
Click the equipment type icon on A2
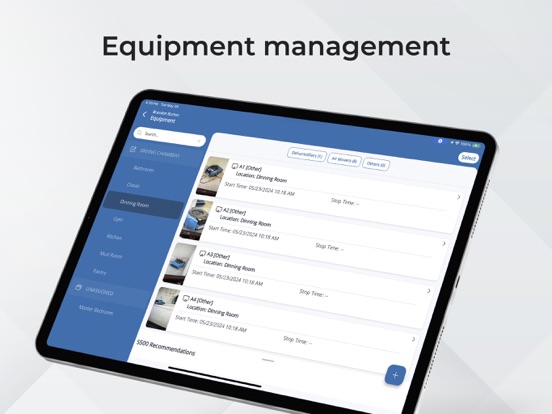pos(219,209)
